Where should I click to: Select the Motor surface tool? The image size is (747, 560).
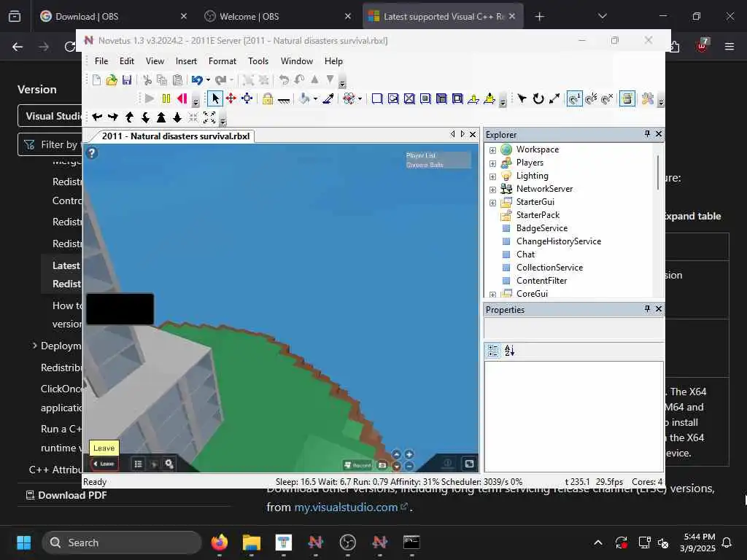489,98
